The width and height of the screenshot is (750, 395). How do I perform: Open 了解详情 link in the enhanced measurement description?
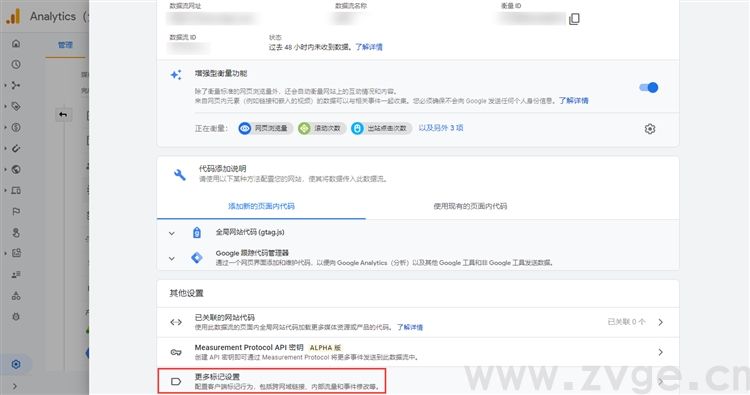[574, 100]
